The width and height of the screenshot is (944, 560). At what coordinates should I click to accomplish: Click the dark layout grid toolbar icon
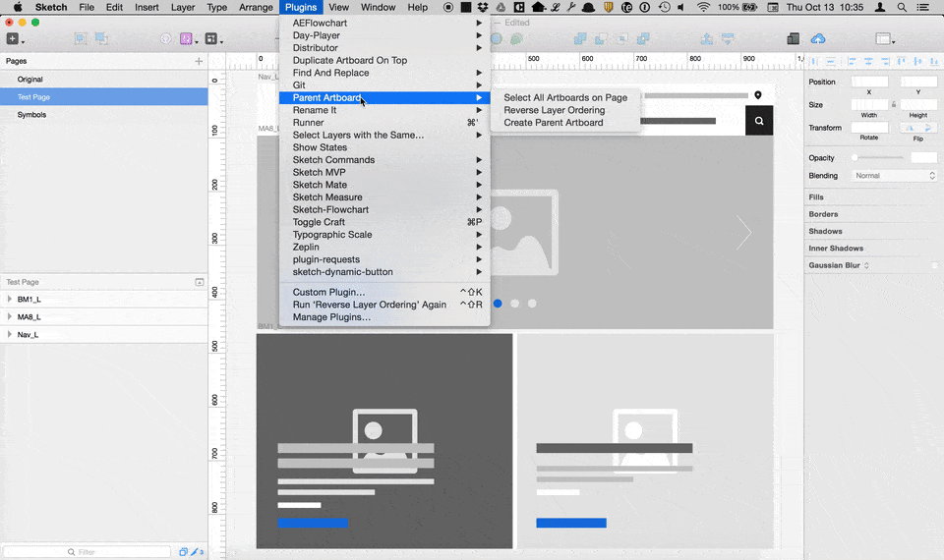pyautogui.click(x=210, y=39)
